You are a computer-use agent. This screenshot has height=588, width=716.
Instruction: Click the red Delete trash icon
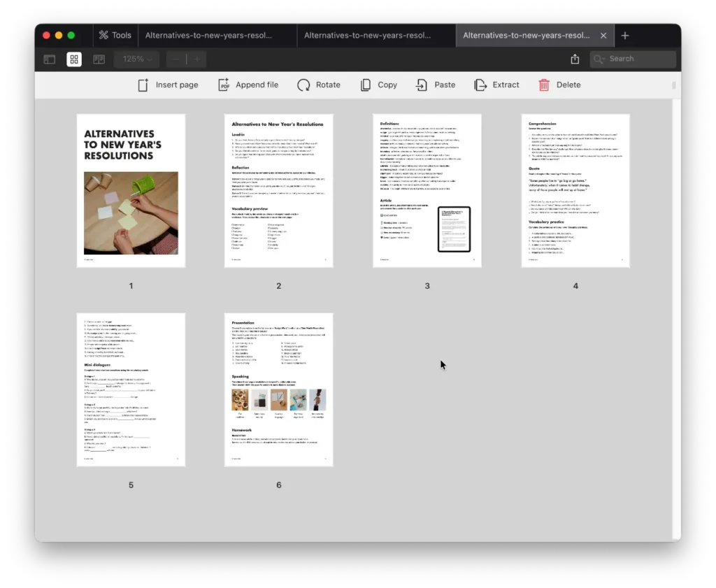coord(544,85)
